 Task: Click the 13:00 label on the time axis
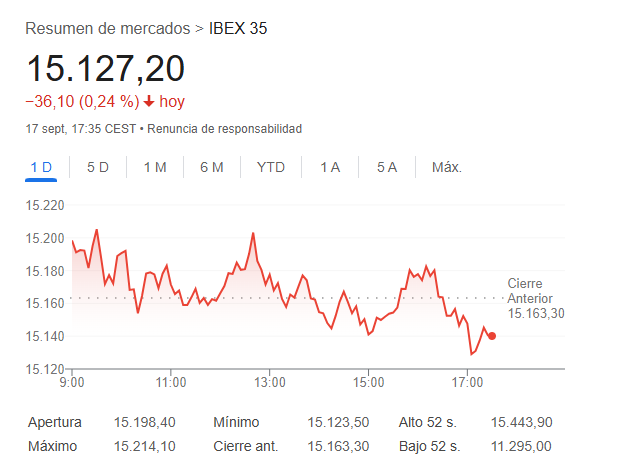coord(270,382)
